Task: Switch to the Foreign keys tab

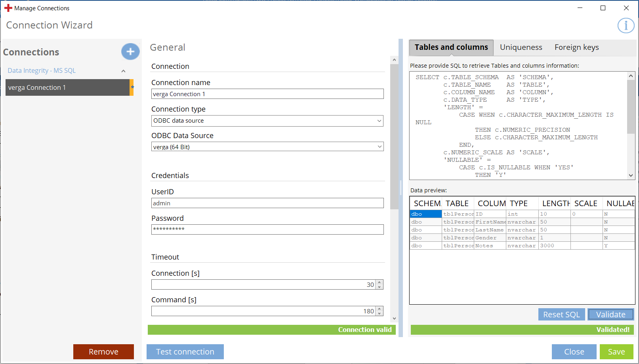Action: point(576,47)
